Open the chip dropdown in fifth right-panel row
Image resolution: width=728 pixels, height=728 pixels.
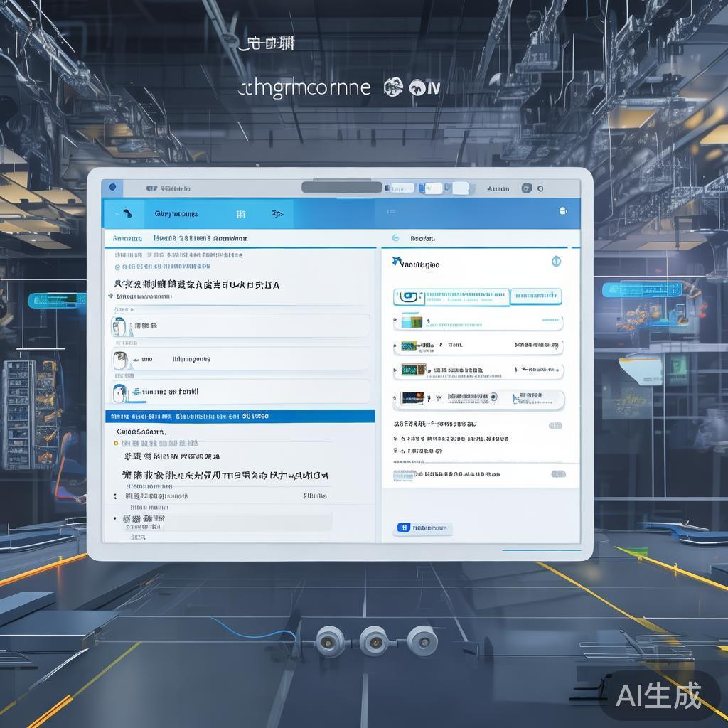(x=537, y=399)
